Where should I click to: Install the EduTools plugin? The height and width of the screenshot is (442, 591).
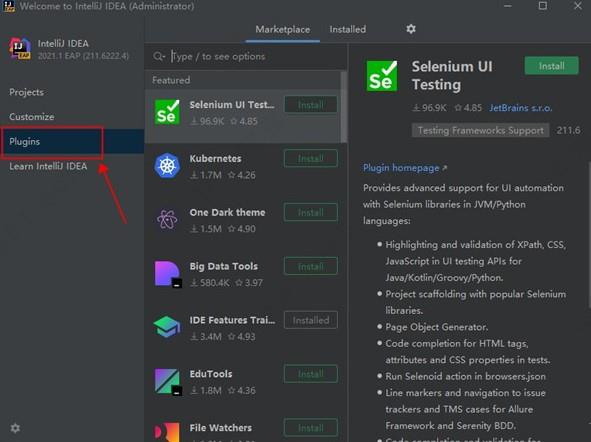tap(311, 374)
